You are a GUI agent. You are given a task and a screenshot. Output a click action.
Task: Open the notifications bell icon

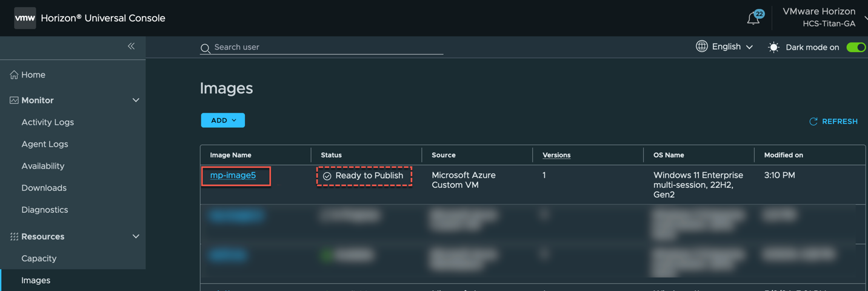point(753,19)
